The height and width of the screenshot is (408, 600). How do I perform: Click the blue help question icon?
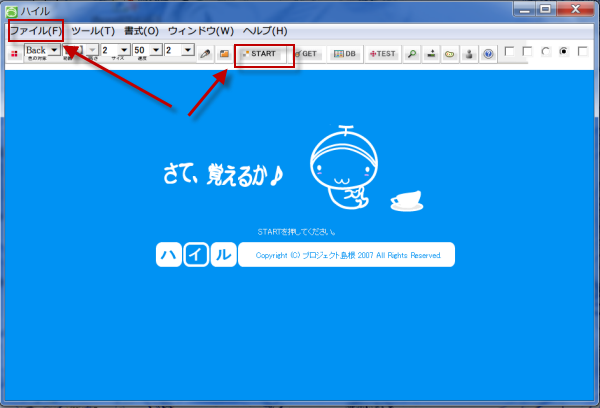(x=488, y=53)
